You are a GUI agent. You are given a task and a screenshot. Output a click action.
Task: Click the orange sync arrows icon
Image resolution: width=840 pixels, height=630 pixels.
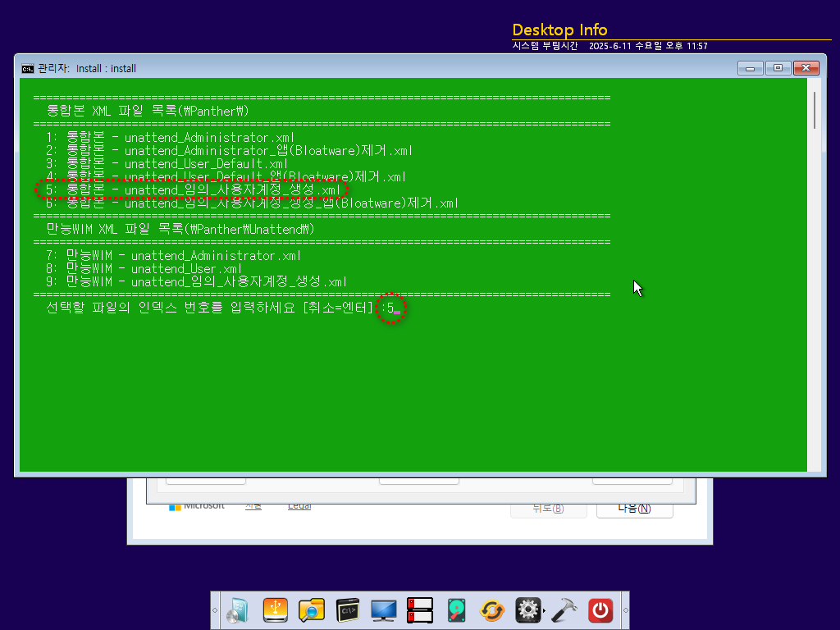click(492, 610)
